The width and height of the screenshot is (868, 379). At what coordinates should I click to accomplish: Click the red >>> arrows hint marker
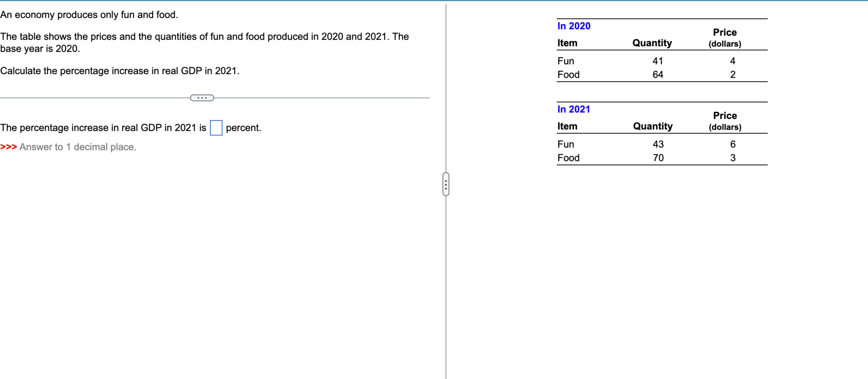[x=8, y=147]
